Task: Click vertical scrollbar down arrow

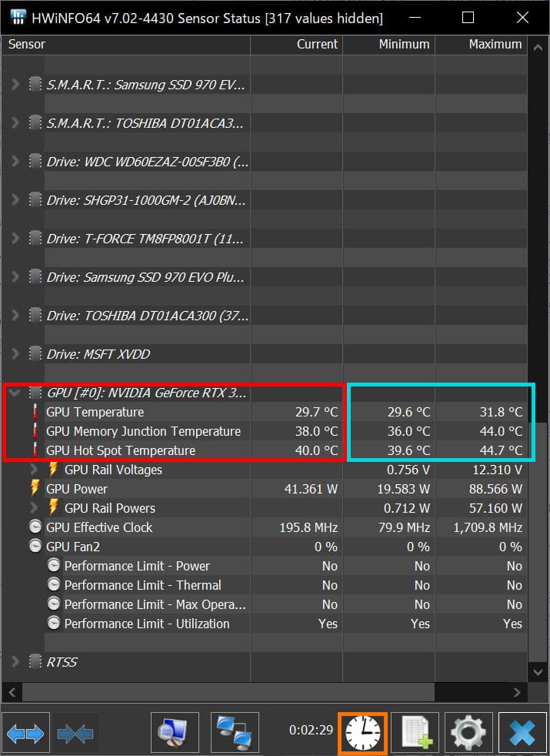Action: (x=538, y=671)
